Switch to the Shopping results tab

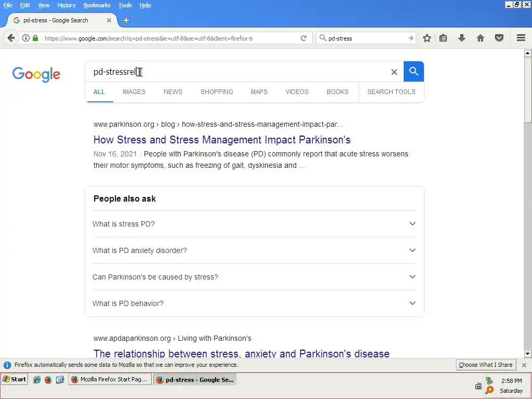point(217,91)
